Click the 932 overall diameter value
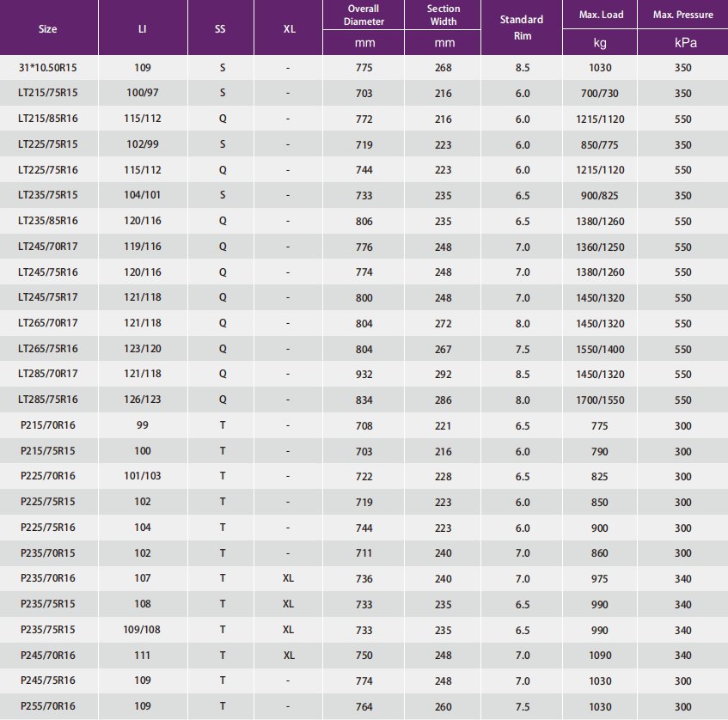The height and width of the screenshot is (720, 728). click(x=364, y=374)
